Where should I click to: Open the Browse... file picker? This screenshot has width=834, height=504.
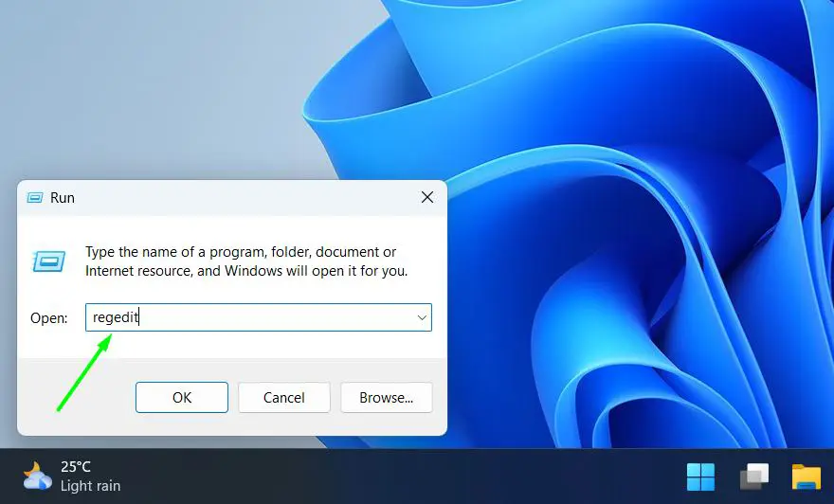click(386, 397)
